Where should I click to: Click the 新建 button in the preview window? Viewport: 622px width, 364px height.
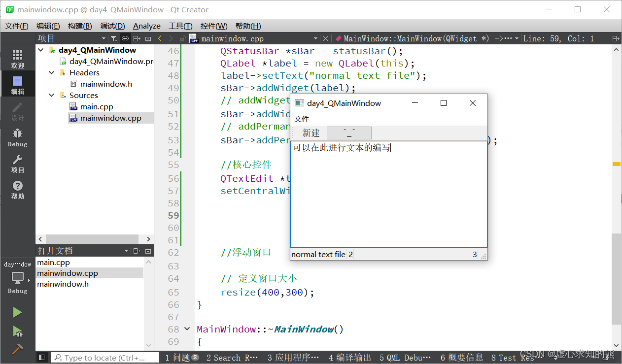pyautogui.click(x=311, y=132)
